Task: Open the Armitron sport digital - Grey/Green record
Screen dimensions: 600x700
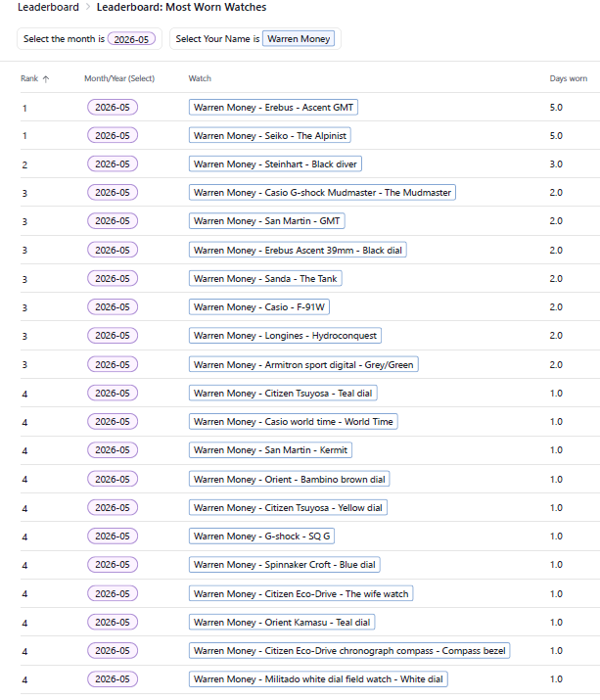Action: (x=303, y=365)
